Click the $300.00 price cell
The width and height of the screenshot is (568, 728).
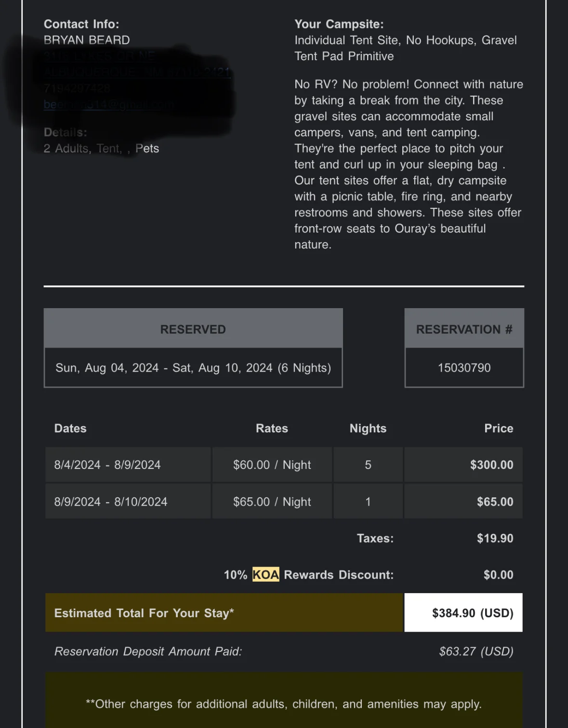point(491,465)
